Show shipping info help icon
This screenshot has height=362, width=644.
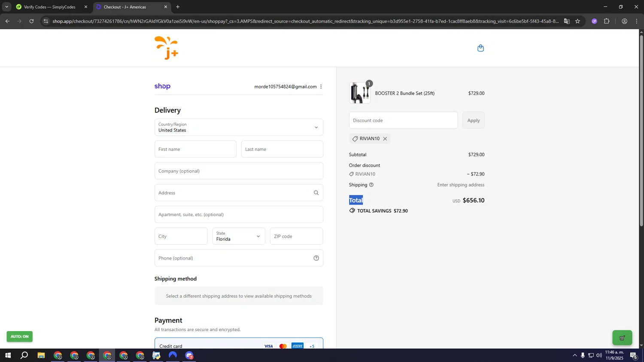point(371,185)
